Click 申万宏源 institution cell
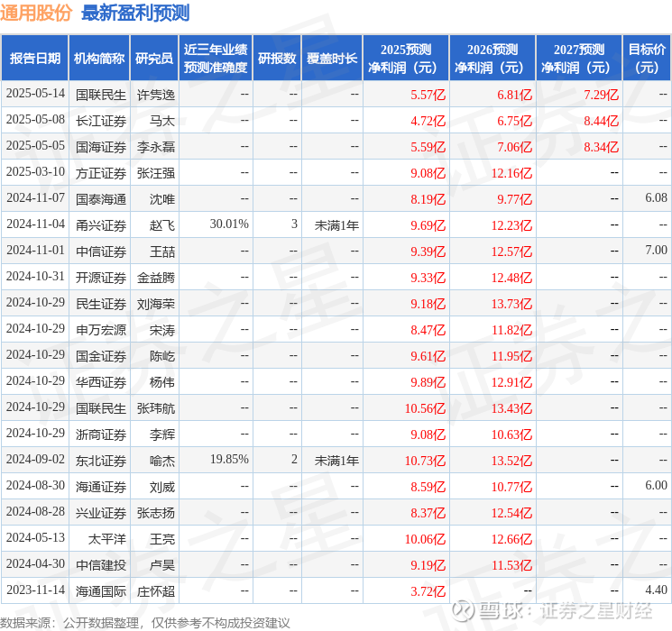This screenshot has width=672, height=631. point(101,330)
